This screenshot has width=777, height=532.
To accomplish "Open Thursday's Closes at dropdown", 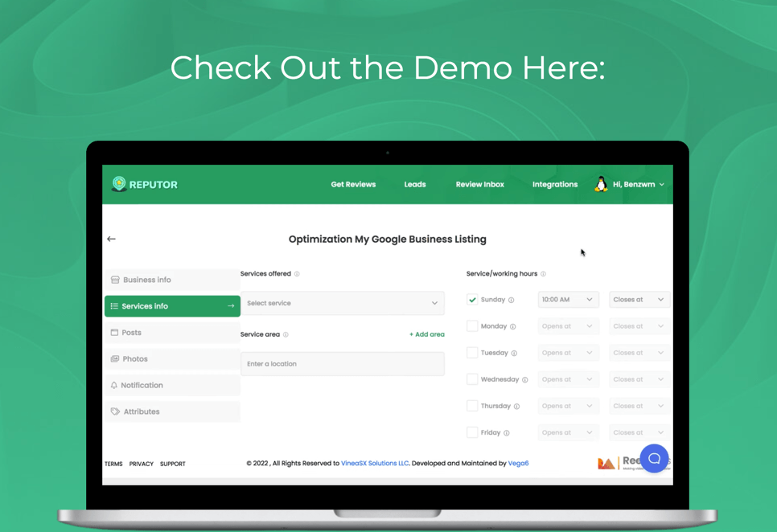I will pos(639,406).
